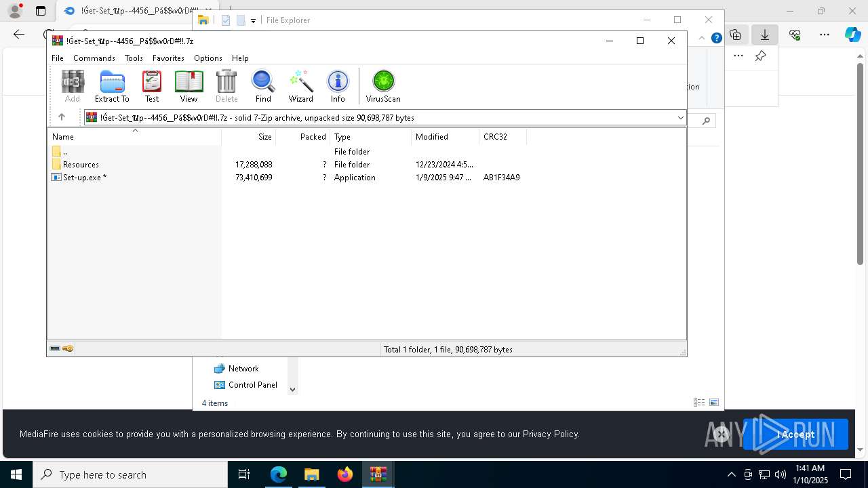Click the CRC value AB1F34A9
This screenshot has width=868, height=488.
pos(502,178)
